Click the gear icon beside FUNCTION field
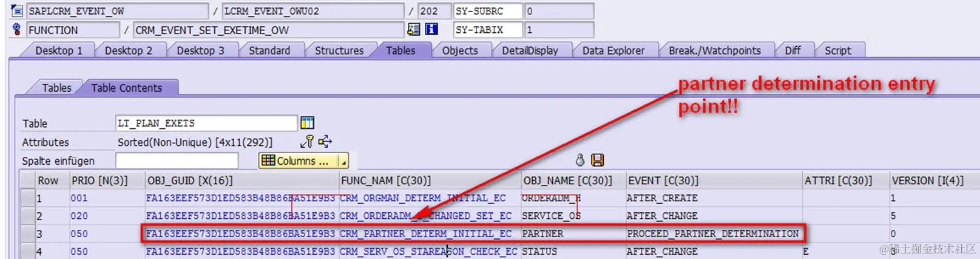980x259 pixels. (x=16, y=29)
